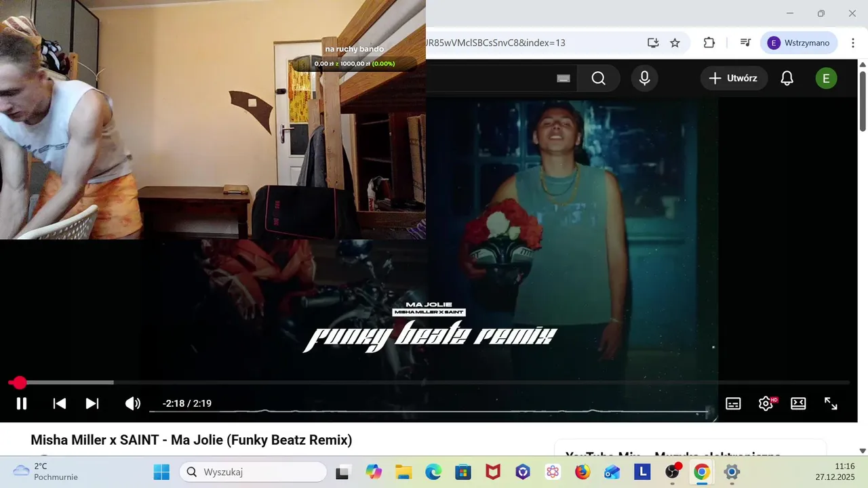Open the blue L app on taskbar
Image resolution: width=868 pixels, height=488 pixels.
tap(642, 472)
